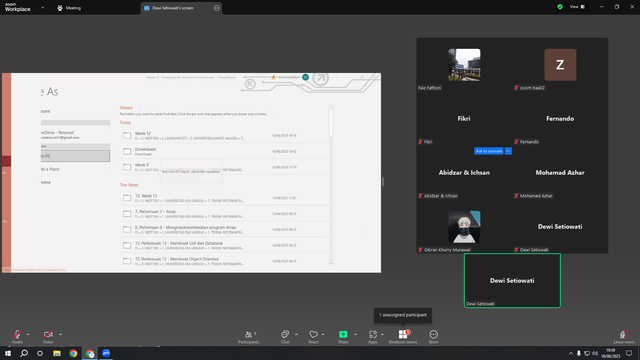
Task: Open the Week 9 folder in shared screen
Action: (x=224, y=167)
